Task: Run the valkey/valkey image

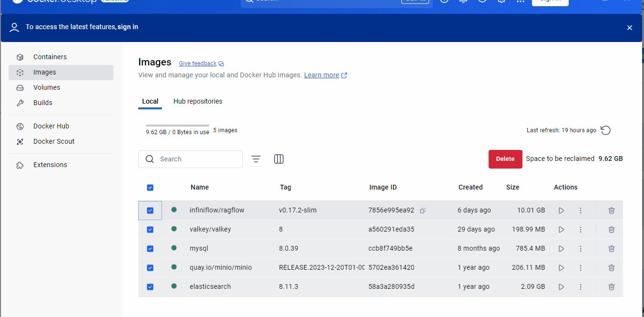Action: click(x=561, y=230)
